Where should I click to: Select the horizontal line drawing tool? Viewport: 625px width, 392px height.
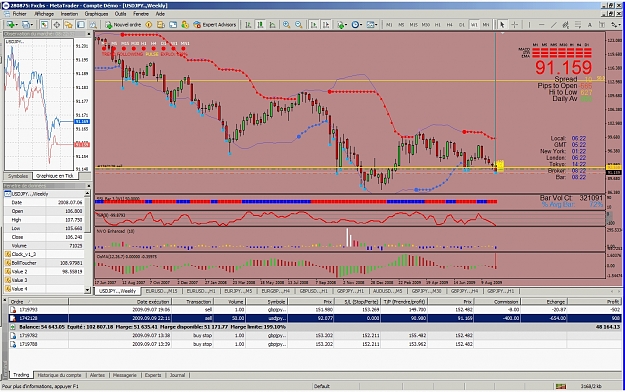[541, 25]
